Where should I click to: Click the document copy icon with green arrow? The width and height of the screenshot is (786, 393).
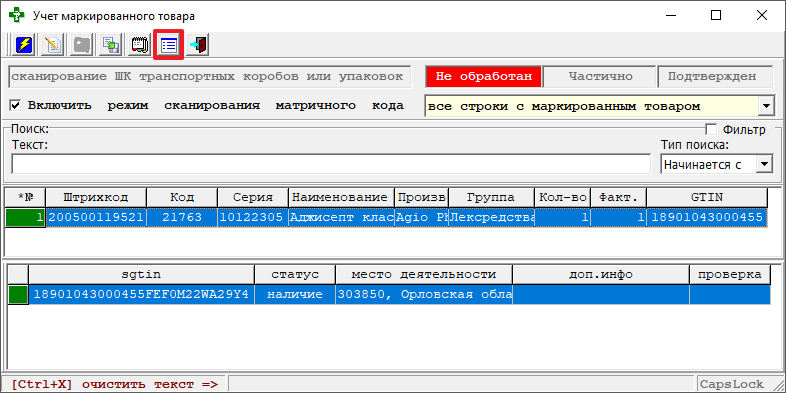[x=110, y=45]
